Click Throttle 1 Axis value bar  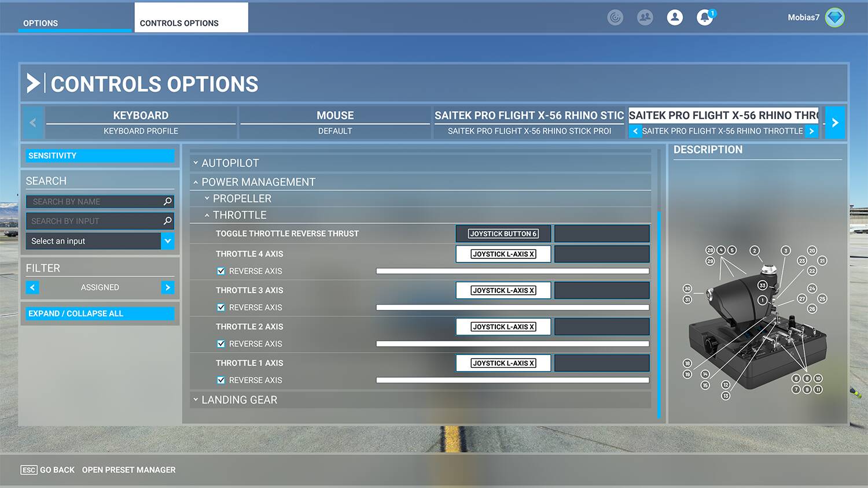[x=513, y=380]
